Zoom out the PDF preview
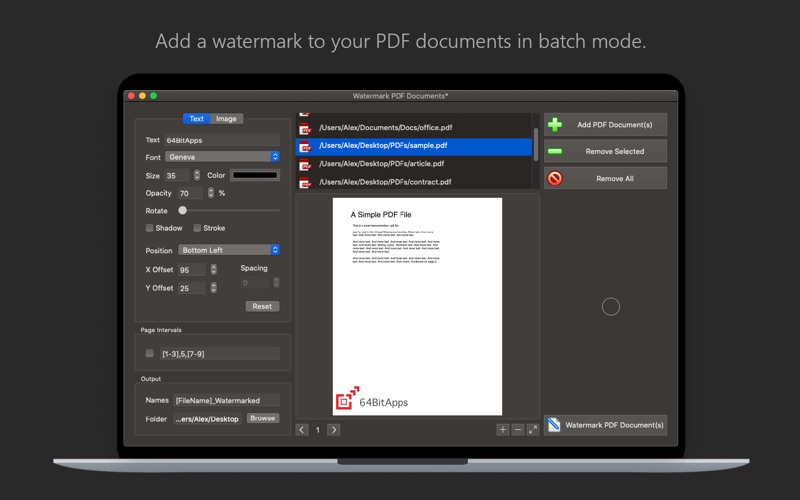Screen dimensions: 800x500 (x=518, y=430)
